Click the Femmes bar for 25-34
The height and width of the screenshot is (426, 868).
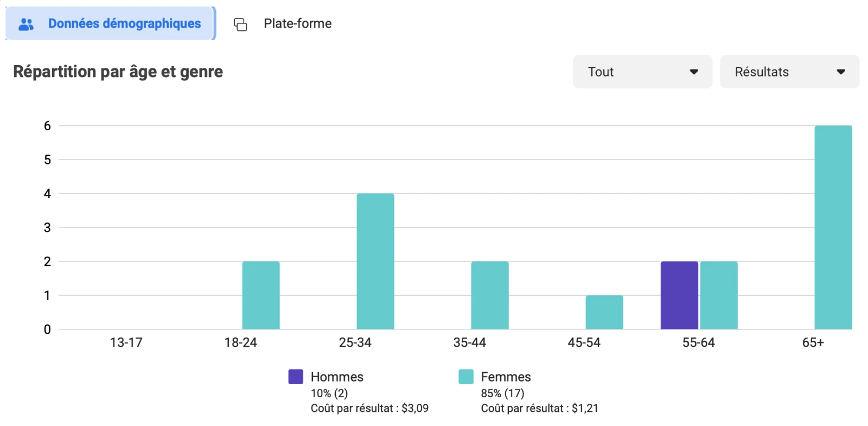click(375, 262)
